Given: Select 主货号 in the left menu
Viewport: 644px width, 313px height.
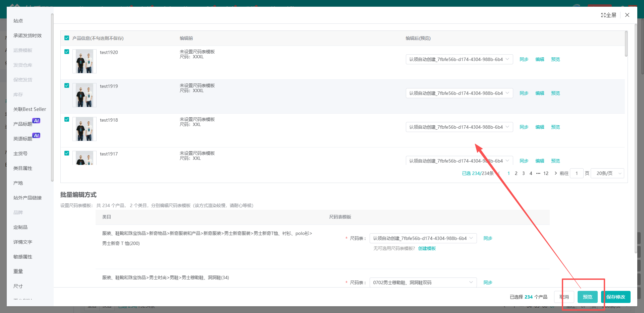Looking at the screenshot, I should tap(20, 153).
